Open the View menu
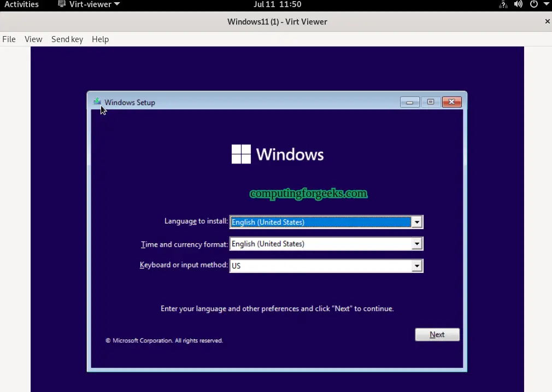 [x=33, y=39]
